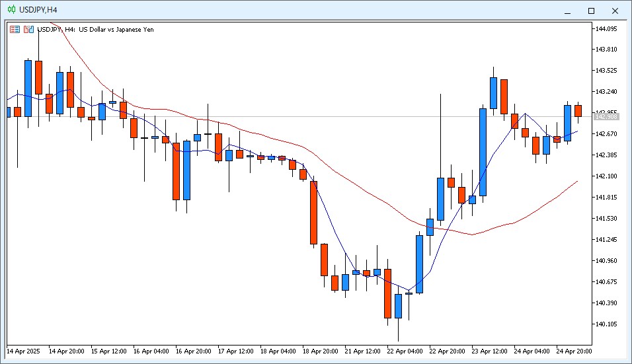632x364 pixels.
Task: Click the current price label 142.908
Action: click(x=606, y=117)
